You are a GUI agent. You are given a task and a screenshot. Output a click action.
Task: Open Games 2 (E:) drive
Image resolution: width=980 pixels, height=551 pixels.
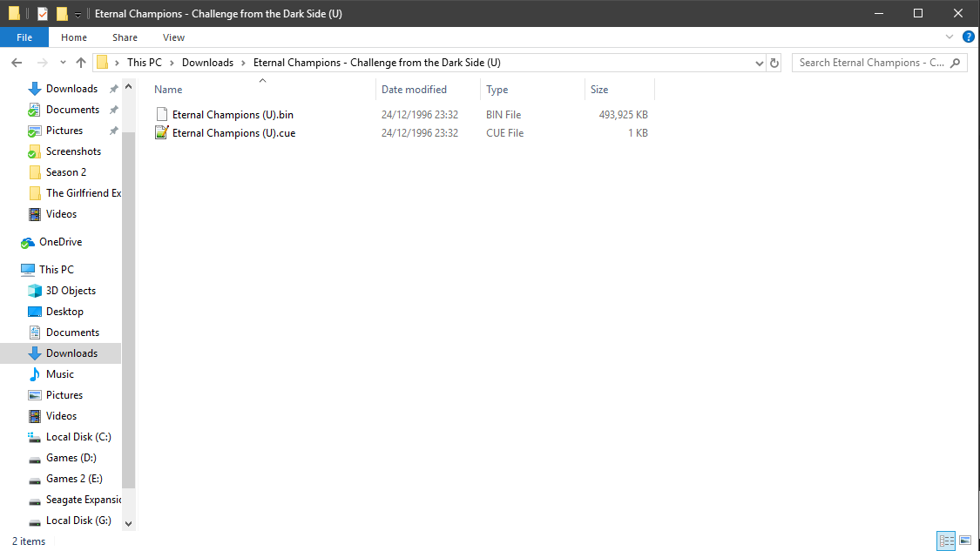[x=74, y=479]
